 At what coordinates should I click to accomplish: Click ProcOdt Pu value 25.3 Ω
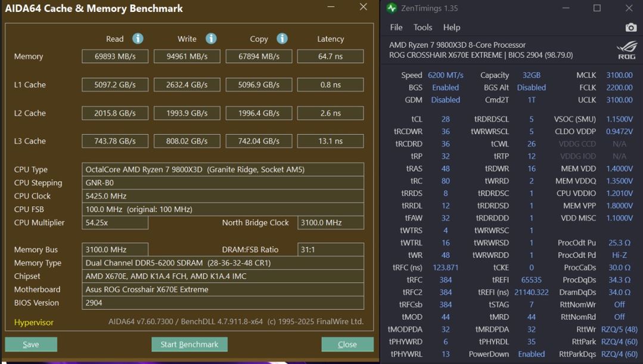(x=619, y=242)
